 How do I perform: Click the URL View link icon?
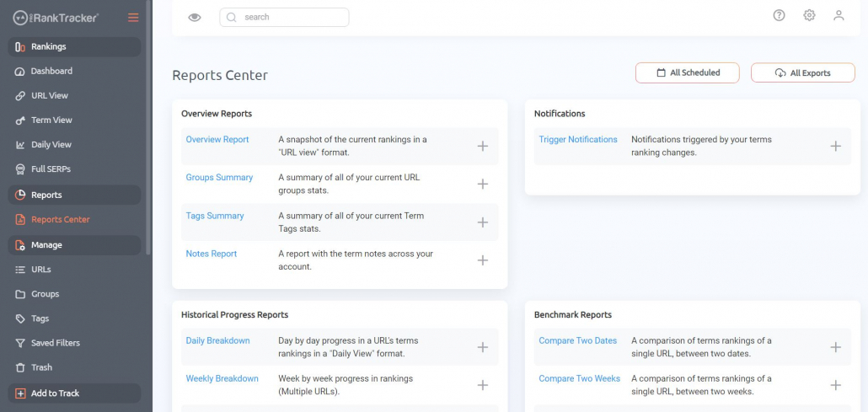pos(20,96)
